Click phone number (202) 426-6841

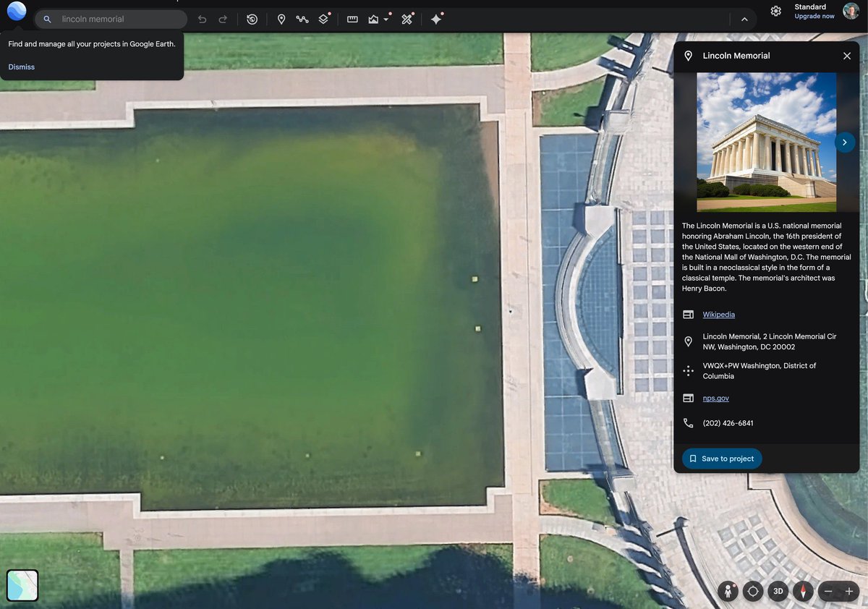click(728, 423)
